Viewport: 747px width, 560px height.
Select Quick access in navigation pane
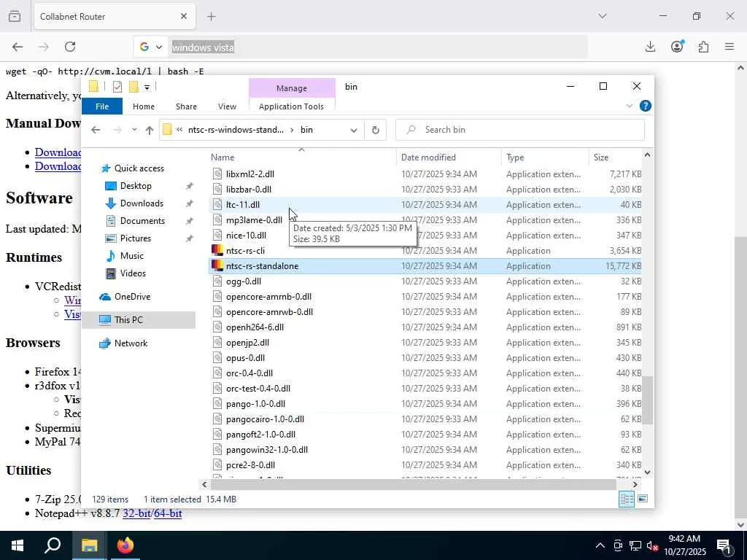pos(139,168)
